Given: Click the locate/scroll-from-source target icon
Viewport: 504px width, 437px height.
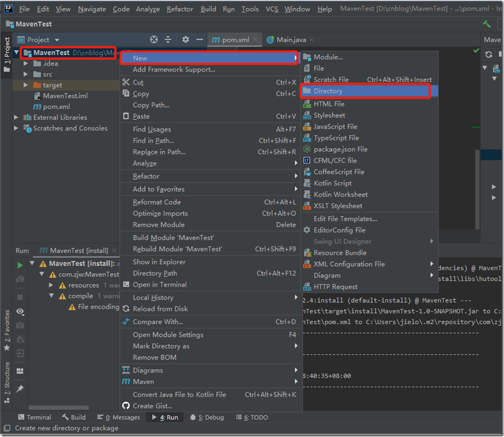Looking at the screenshot, I should (x=154, y=39).
